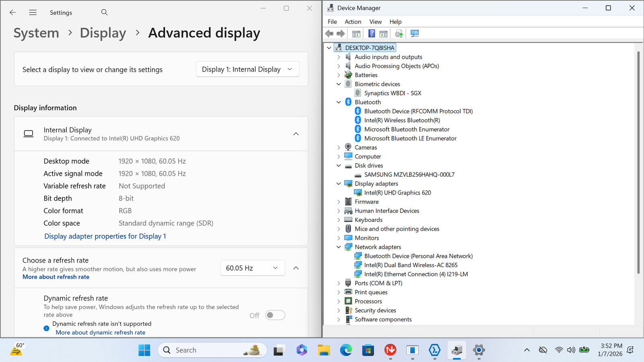
Task: Click the Device Manager vertical scrollbar
Action: click(638, 162)
